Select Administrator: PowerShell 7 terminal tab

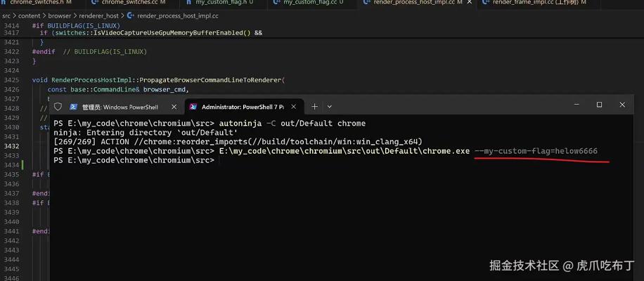tap(244, 107)
